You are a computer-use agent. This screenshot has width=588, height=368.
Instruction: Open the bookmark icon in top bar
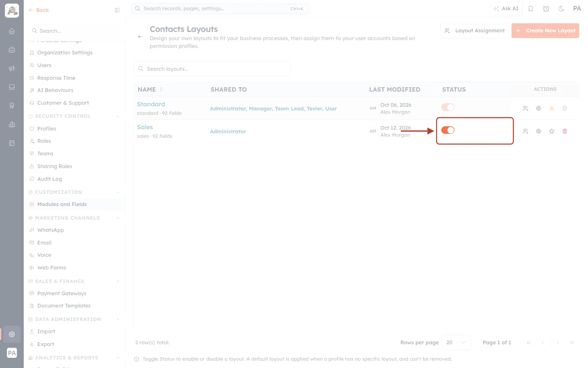coord(531,9)
